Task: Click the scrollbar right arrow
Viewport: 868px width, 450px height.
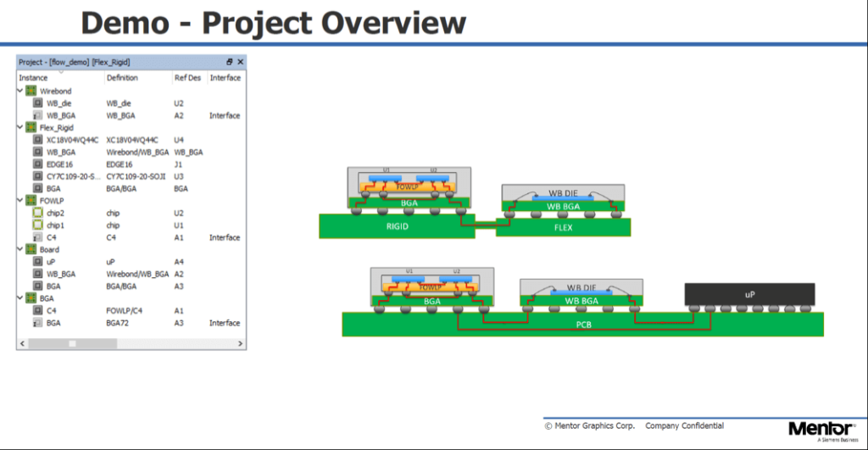Action: 242,343
